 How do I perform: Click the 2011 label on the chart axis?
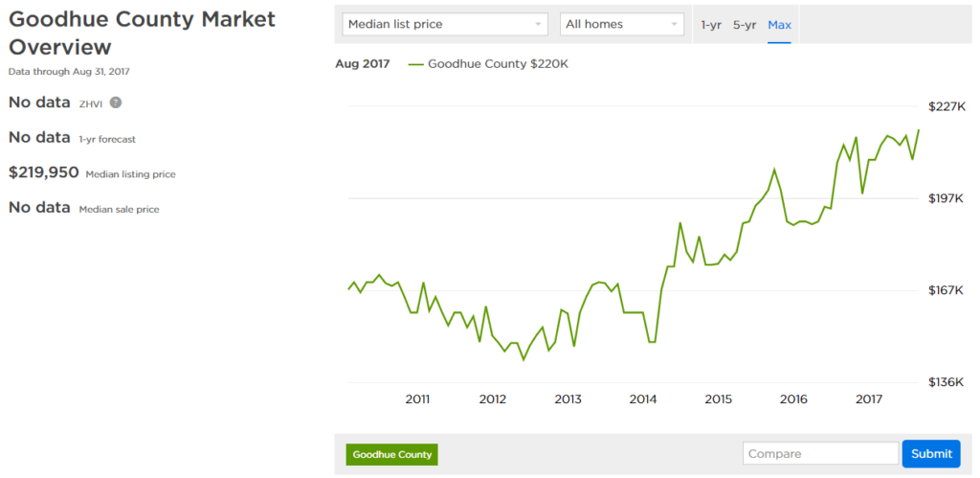click(417, 399)
